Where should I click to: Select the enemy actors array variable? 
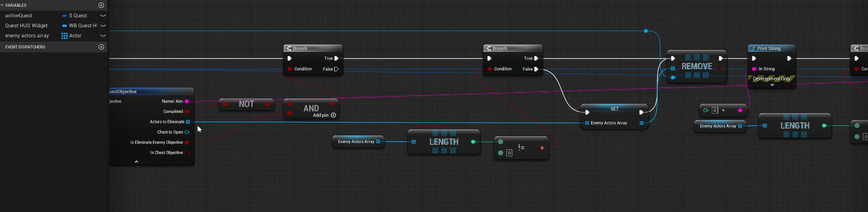(x=27, y=36)
